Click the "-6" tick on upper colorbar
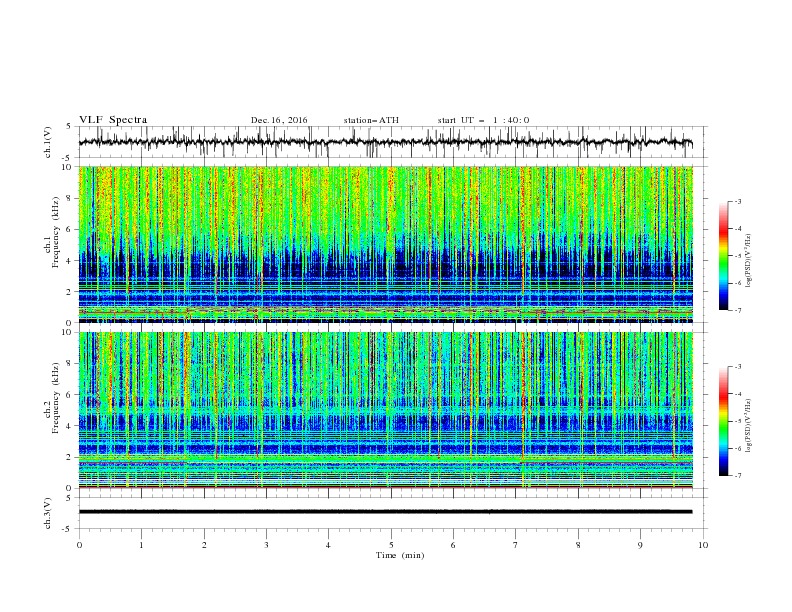The height and width of the screenshot is (612, 792). point(738,283)
